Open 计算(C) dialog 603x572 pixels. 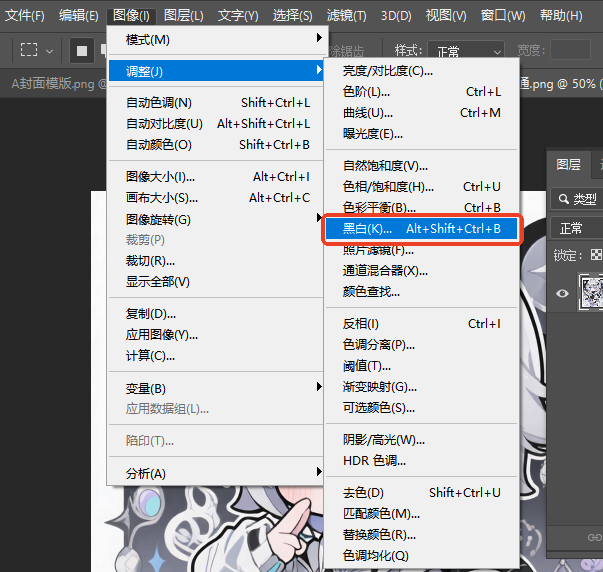pos(215,355)
